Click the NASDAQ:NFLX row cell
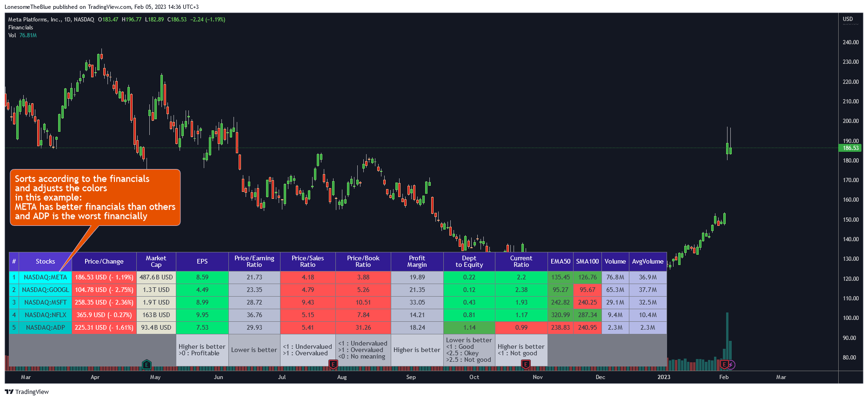 45,315
